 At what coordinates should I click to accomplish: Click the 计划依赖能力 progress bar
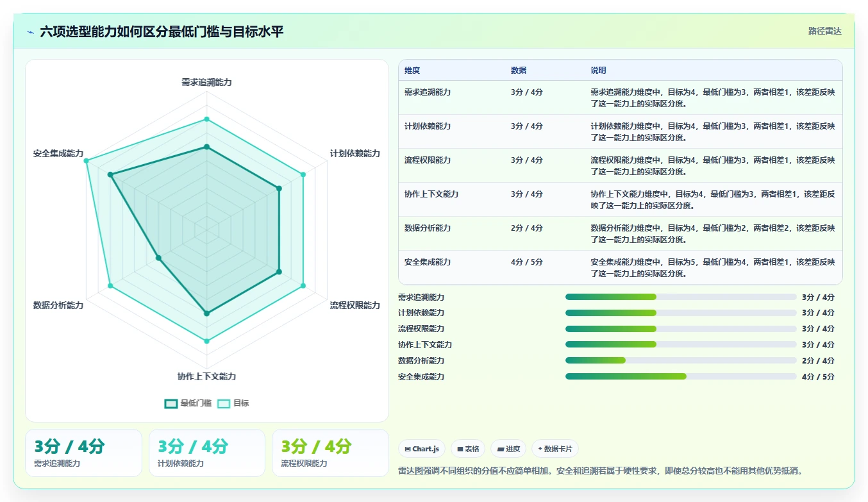coord(681,313)
